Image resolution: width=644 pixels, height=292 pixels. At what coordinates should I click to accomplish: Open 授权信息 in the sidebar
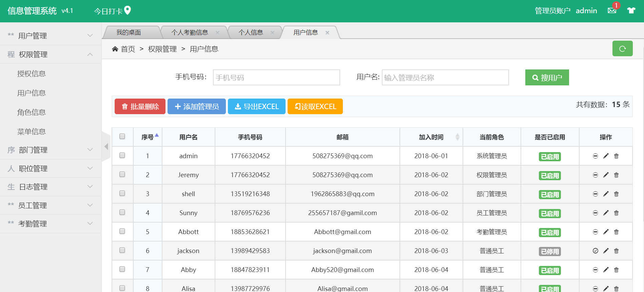point(32,74)
